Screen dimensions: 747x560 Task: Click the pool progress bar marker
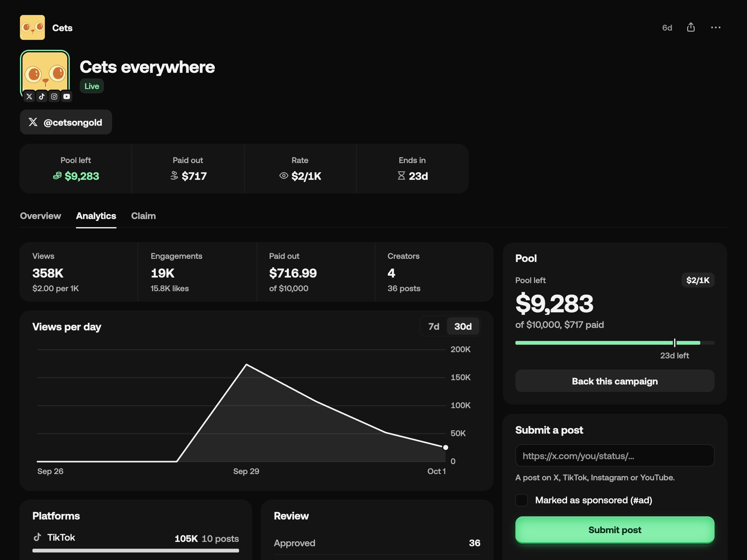coord(674,343)
